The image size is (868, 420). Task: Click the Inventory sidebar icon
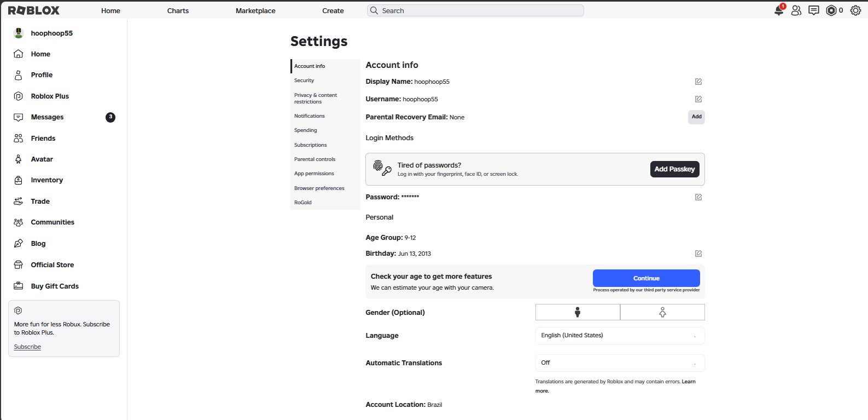[x=19, y=180]
